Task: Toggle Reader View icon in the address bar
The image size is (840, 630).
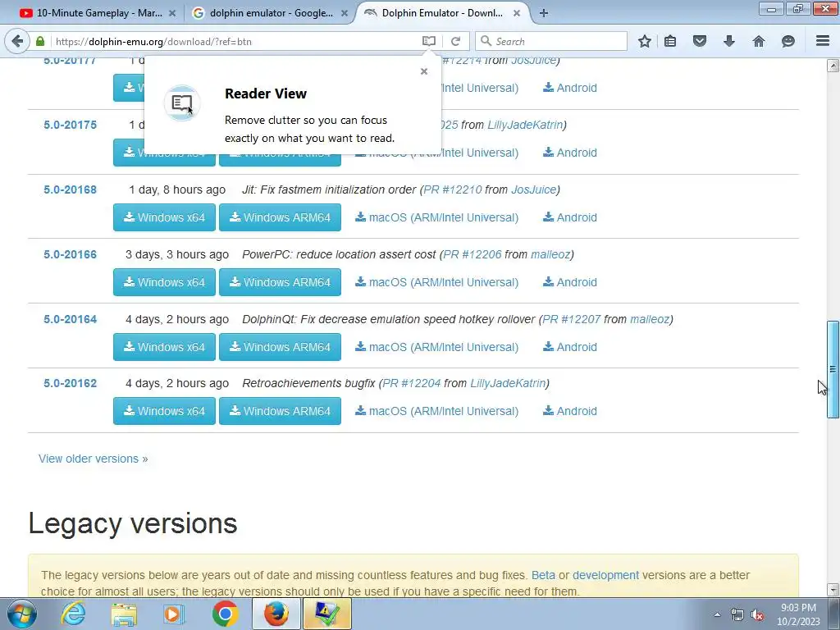Action: point(428,41)
